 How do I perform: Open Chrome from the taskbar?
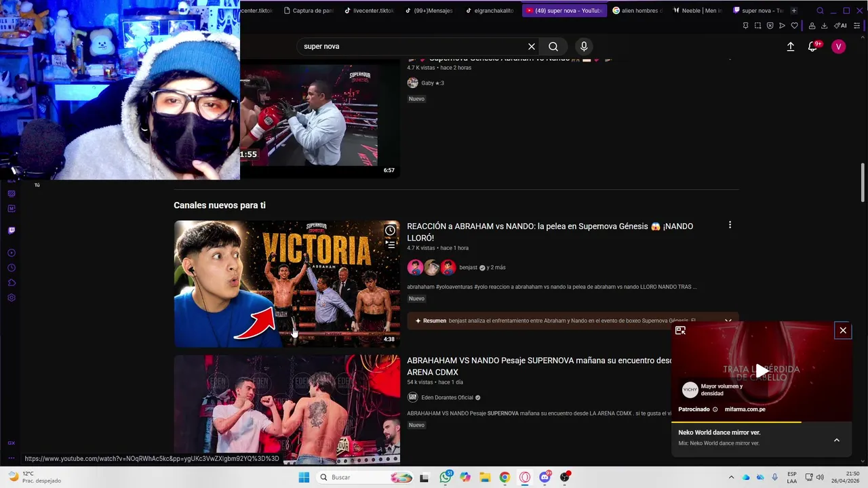click(505, 477)
